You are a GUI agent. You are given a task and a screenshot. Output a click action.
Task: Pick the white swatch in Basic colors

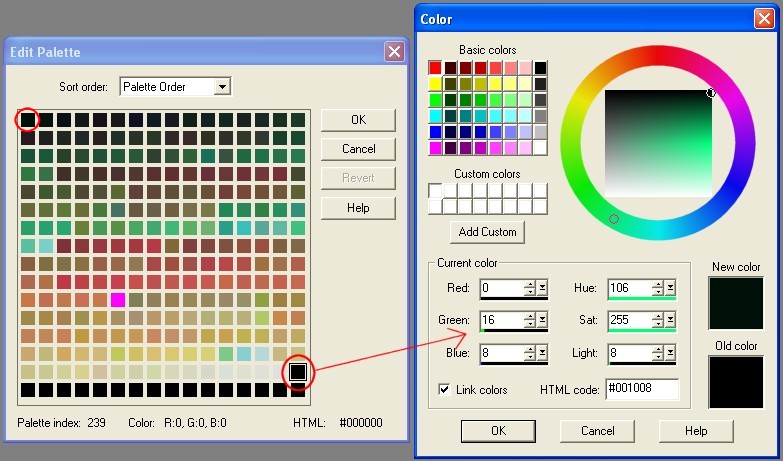(540, 147)
